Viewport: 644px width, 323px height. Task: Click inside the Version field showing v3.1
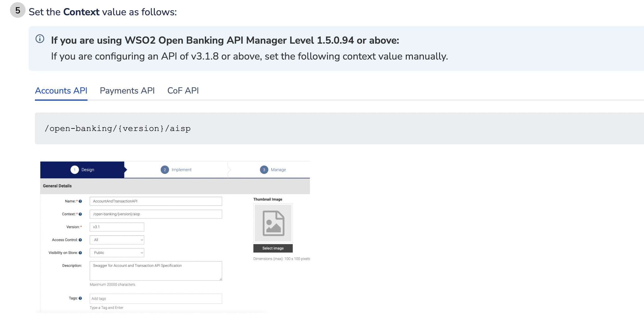tap(117, 227)
